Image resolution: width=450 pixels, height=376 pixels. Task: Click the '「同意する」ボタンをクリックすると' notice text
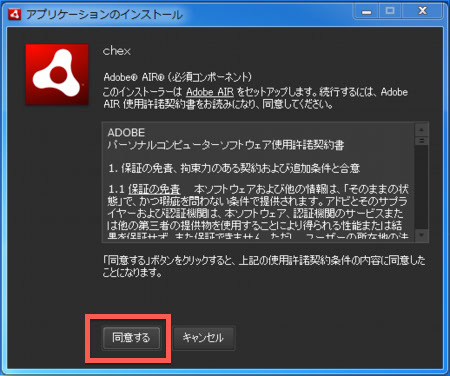264,266
